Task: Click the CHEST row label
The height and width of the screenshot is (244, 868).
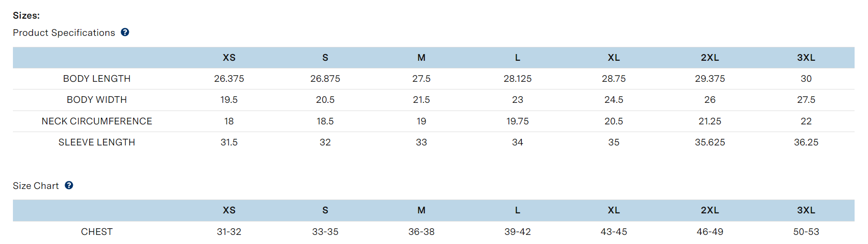Action: tap(97, 232)
